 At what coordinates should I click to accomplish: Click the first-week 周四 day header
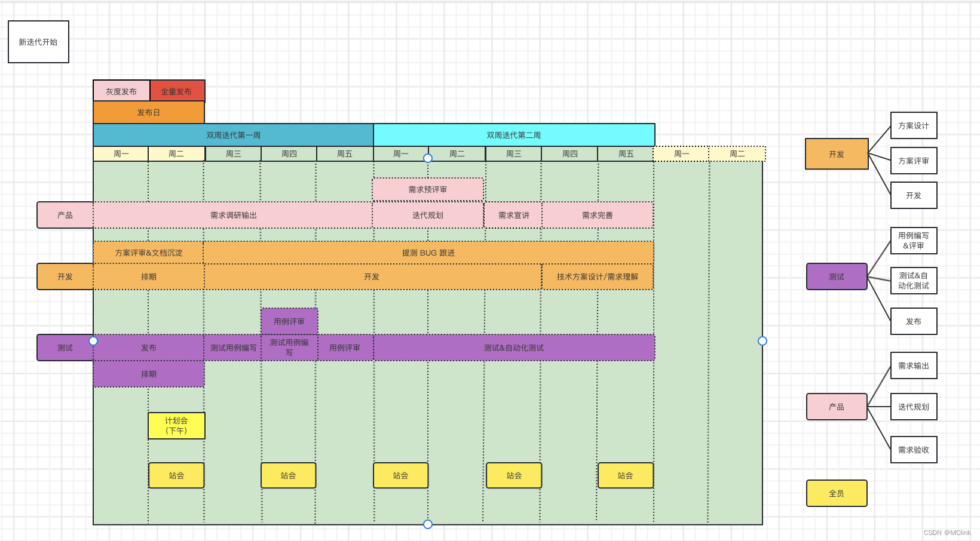[x=289, y=153]
